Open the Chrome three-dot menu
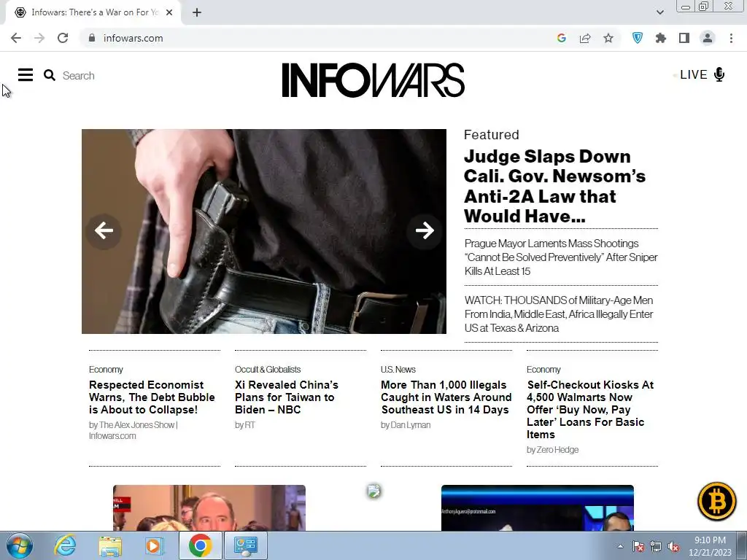 point(731,38)
